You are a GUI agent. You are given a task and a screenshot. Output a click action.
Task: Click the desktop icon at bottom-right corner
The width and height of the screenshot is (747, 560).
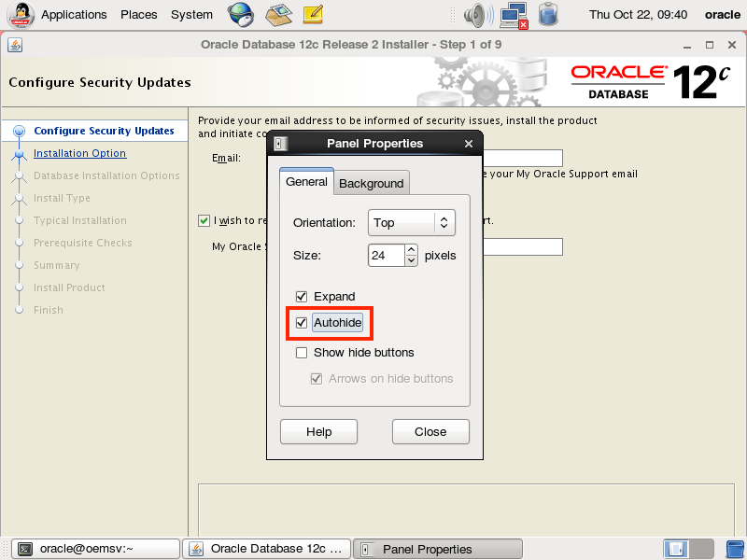pos(735,549)
